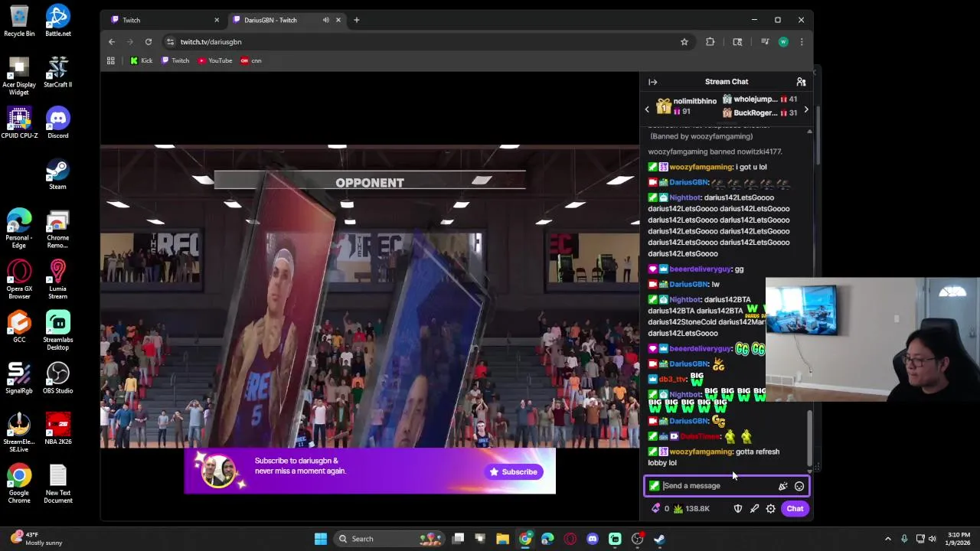Open taskbar volume control
Image resolution: width=980 pixels, height=551 pixels.
coord(933,539)
